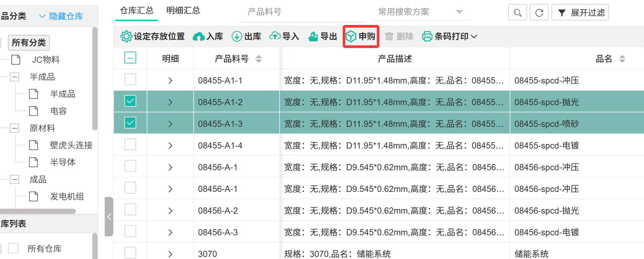Toggle the select-all header checkbox
Screen dimensions: 644x259
tap(130, 58)
